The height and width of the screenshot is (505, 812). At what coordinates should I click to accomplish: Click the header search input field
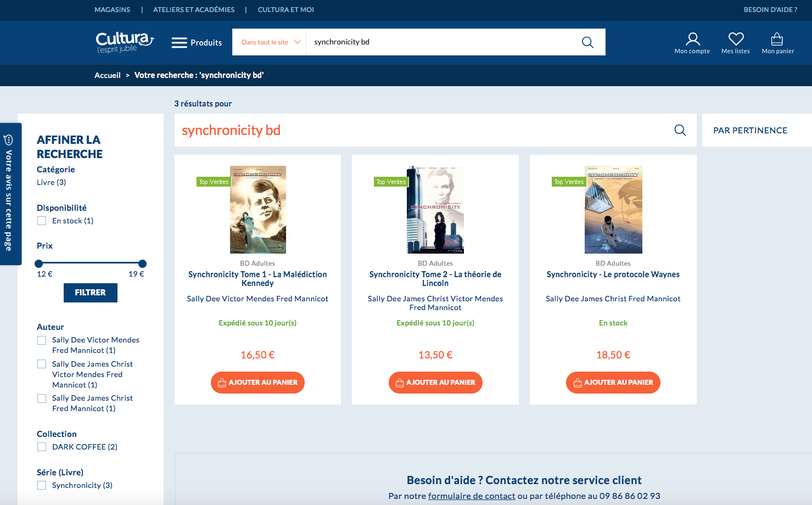[x=443, y=42]
